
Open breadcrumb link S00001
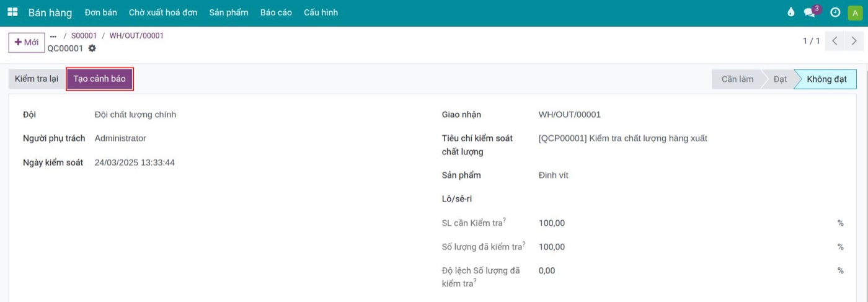pyautogui.click(x=84, y=35)
